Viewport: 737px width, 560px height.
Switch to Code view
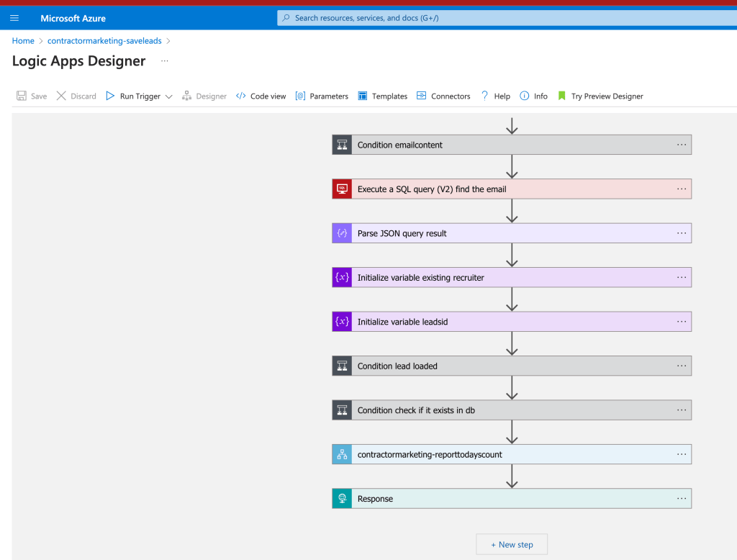pos(261,96)
